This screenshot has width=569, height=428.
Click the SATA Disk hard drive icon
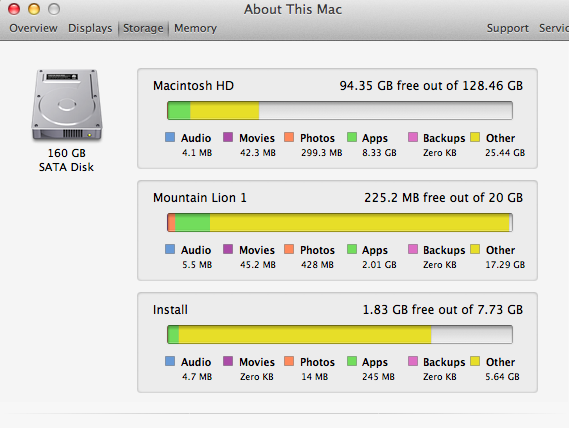(67, 105)
